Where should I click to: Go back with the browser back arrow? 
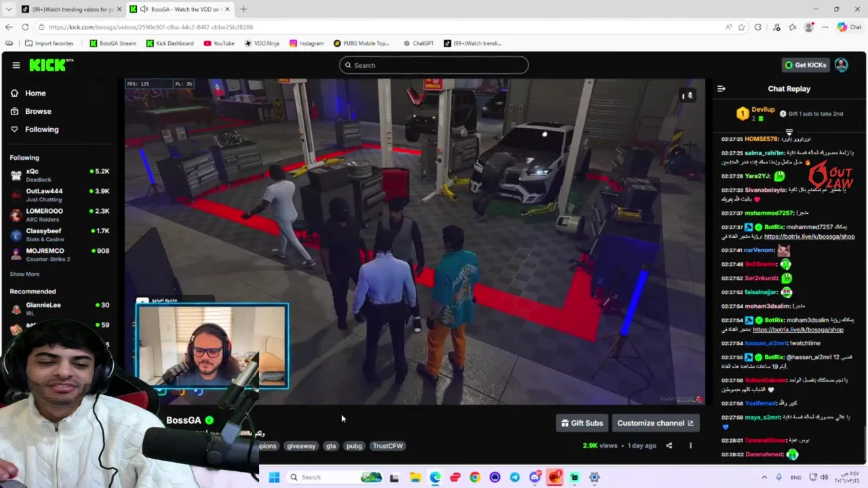pos(9,27)
